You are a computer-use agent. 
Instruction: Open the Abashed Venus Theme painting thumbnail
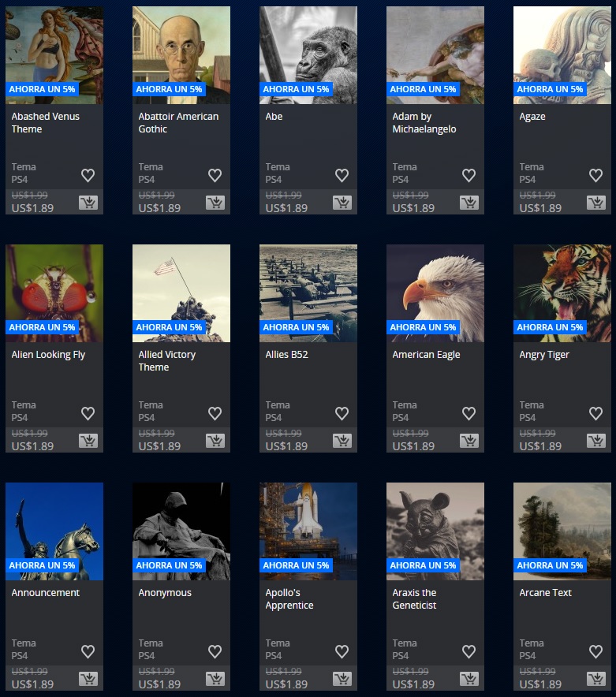point(54,55)
